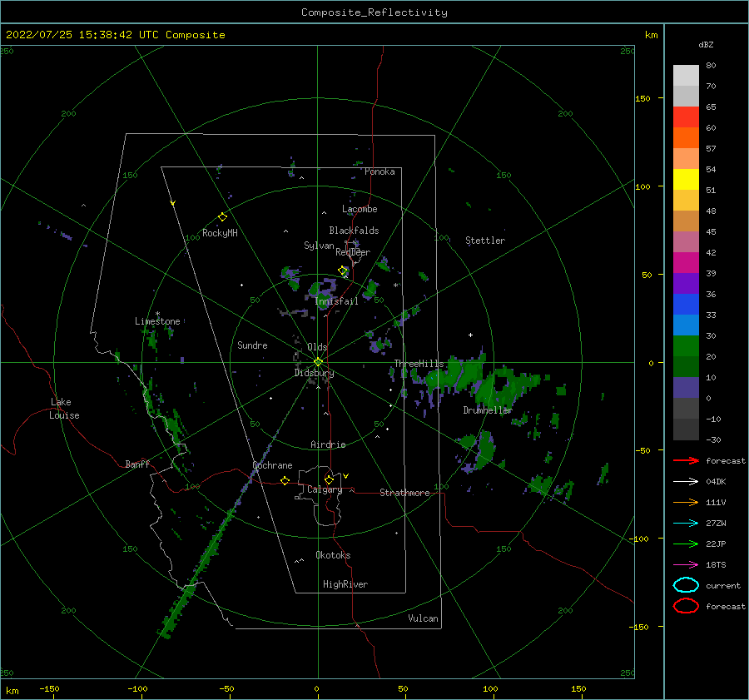Click the ThreeHills town label

point(419,364)
